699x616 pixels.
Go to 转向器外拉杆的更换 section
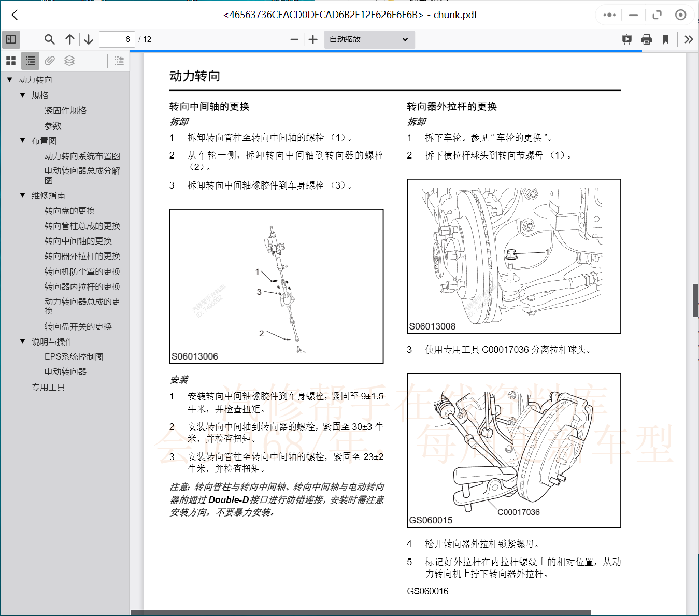(x=82, y=256)
